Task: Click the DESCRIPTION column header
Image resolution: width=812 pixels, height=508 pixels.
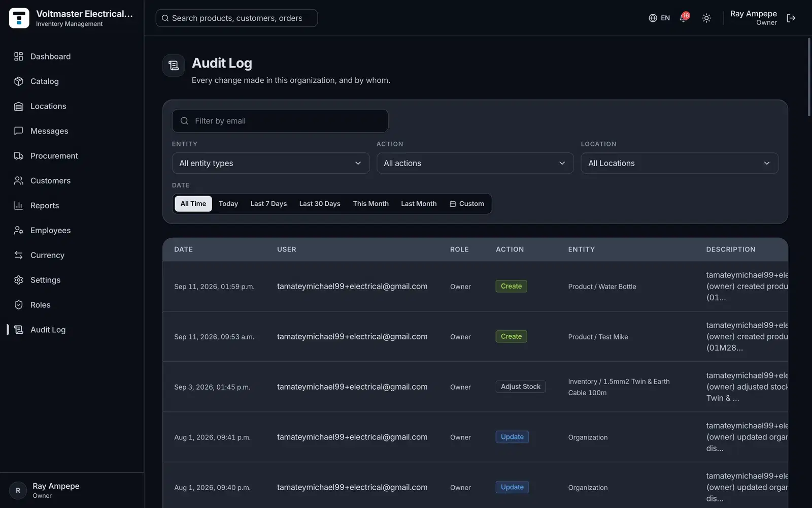Action: point(731,249)
